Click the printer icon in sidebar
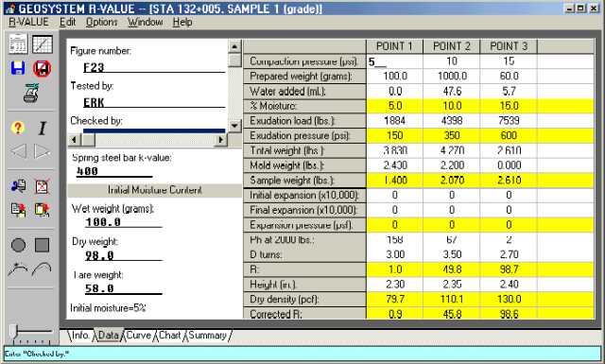Image resolution: width=605 pixels, height=364 pixels. click(31, 93)
